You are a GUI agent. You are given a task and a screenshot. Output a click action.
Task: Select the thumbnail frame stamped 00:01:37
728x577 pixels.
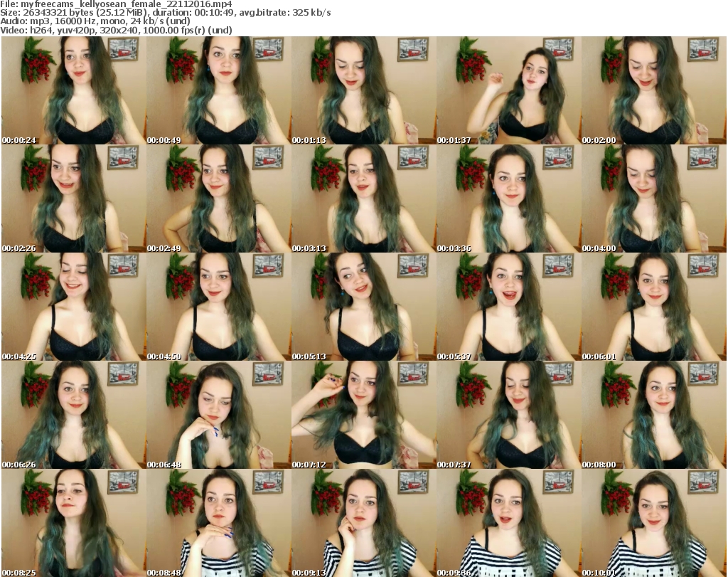tap(508, 90)
